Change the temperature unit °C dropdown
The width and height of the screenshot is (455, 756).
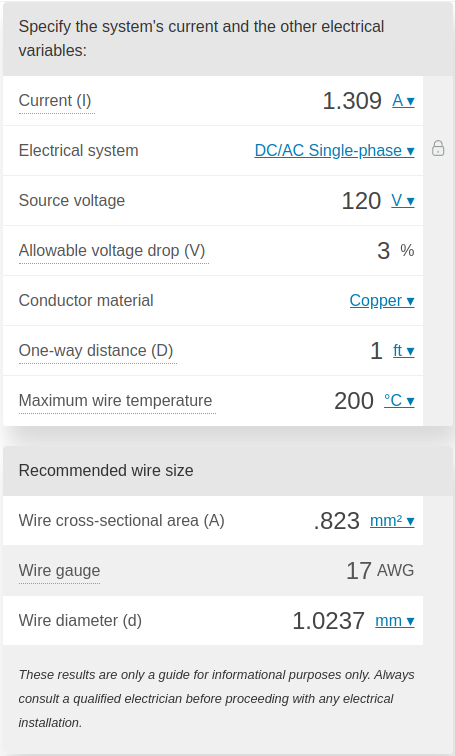(399, 400)
